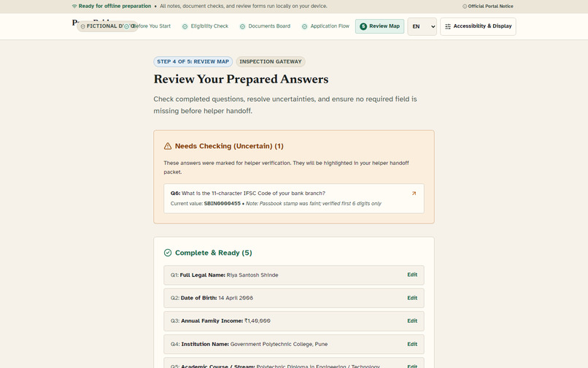
Task: Click the Application Flow checkmark icon
Action: tap(304, 27)
